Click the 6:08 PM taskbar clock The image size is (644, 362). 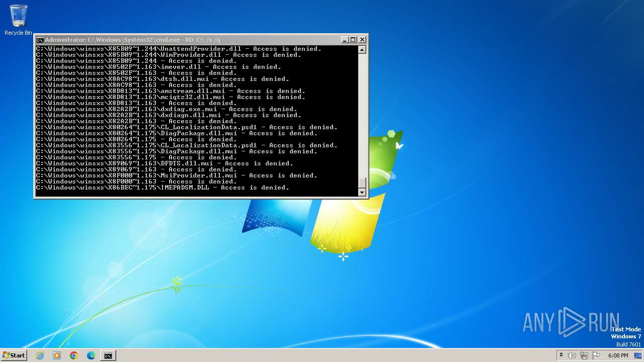618,355
